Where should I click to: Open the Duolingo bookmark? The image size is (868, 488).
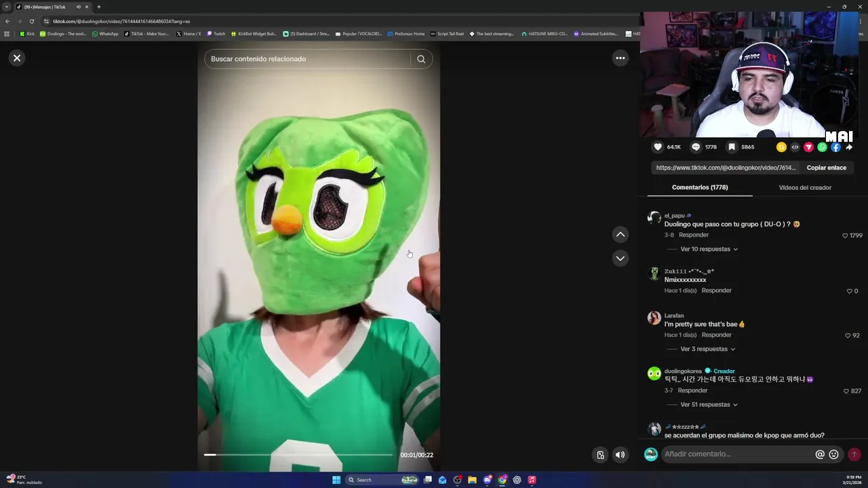(63, 34)
